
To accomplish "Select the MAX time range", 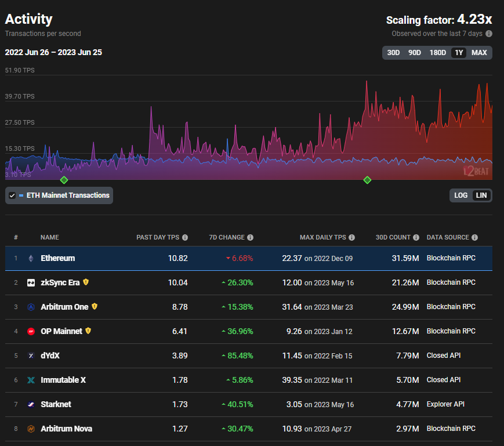I will pyautogui.click(x=479, y=53).
